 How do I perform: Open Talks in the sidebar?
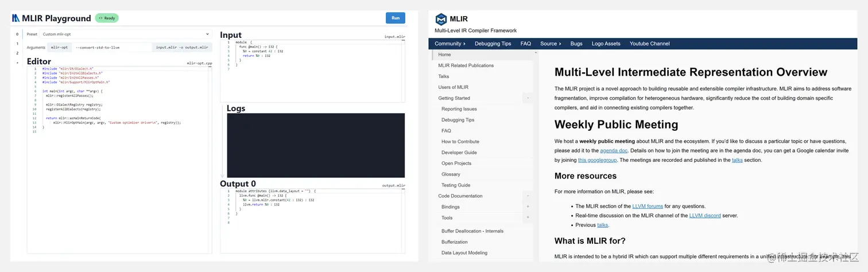point(444,76)
